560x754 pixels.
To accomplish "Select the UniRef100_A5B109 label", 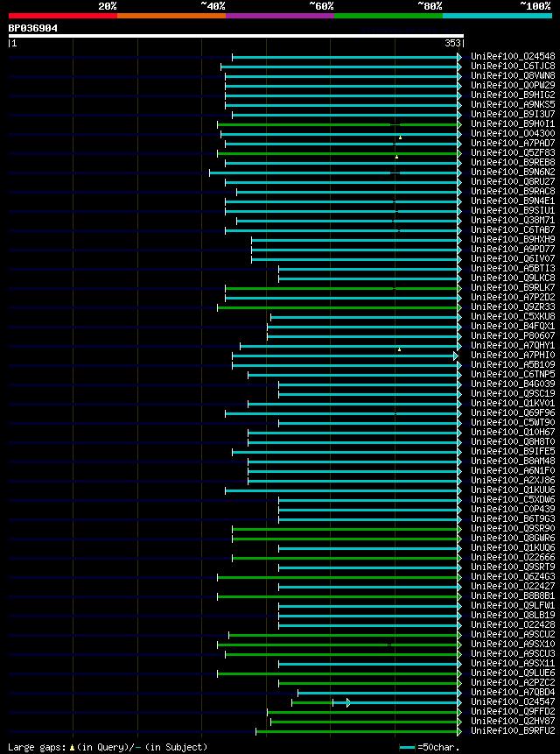I will click(x=513, y=364).
